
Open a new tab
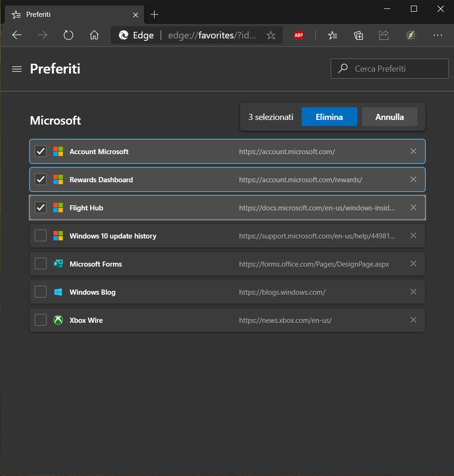[154, 14]
